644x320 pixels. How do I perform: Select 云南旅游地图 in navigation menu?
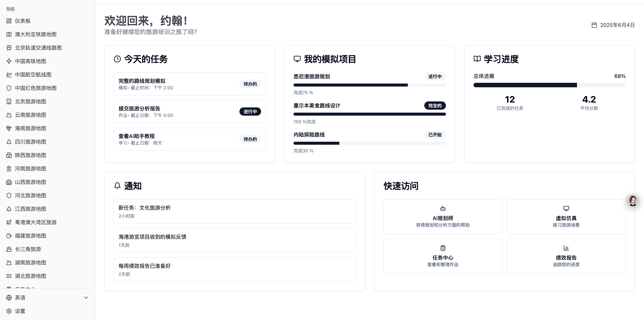pos(31,115)
